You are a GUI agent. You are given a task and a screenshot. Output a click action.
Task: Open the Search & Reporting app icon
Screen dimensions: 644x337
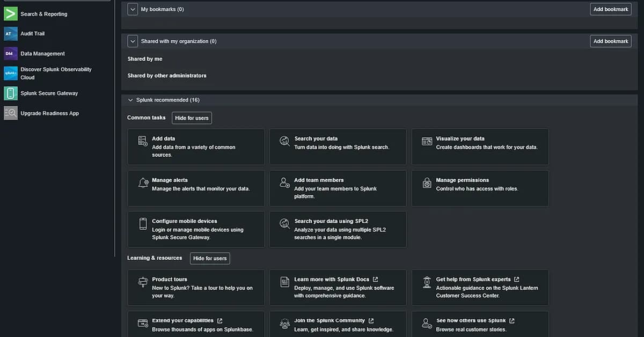point(11,14)
